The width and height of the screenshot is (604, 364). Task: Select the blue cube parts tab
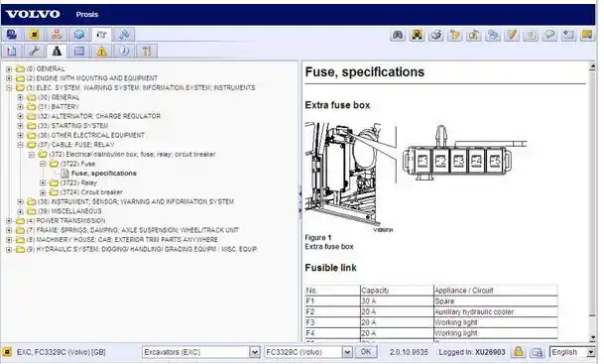(x=79, y=35)
